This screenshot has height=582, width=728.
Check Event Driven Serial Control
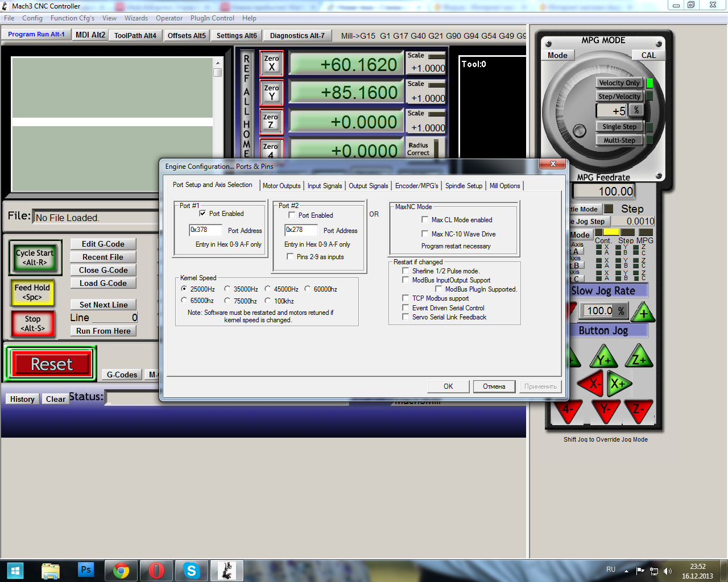[x=406, y=308]
